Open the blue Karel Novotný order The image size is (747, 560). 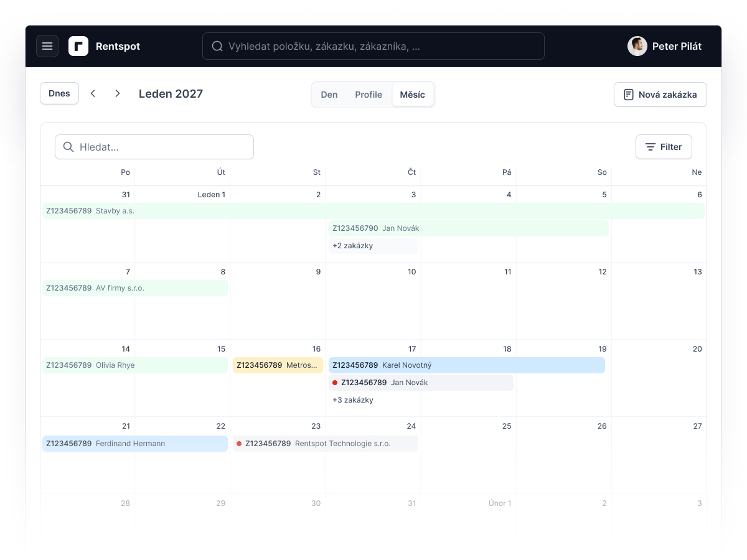coord(467,365)
